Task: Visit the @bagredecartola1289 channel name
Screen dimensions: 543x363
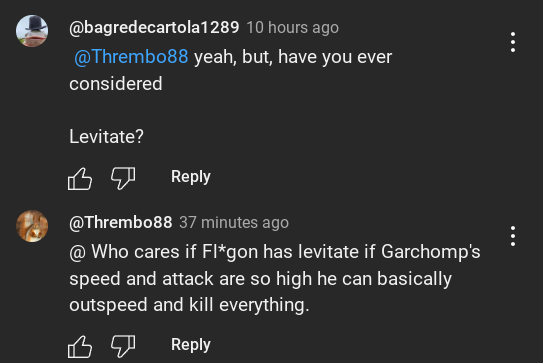Action: [x=154, y=28]
